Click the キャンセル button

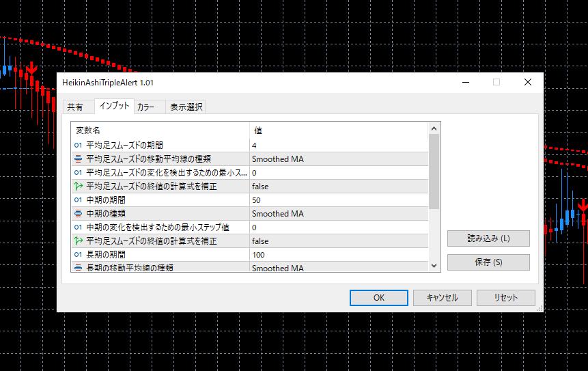(x=442, y=297)
